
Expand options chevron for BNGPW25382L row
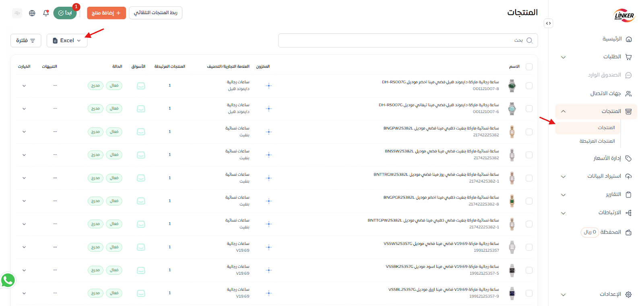pos(24,132)
